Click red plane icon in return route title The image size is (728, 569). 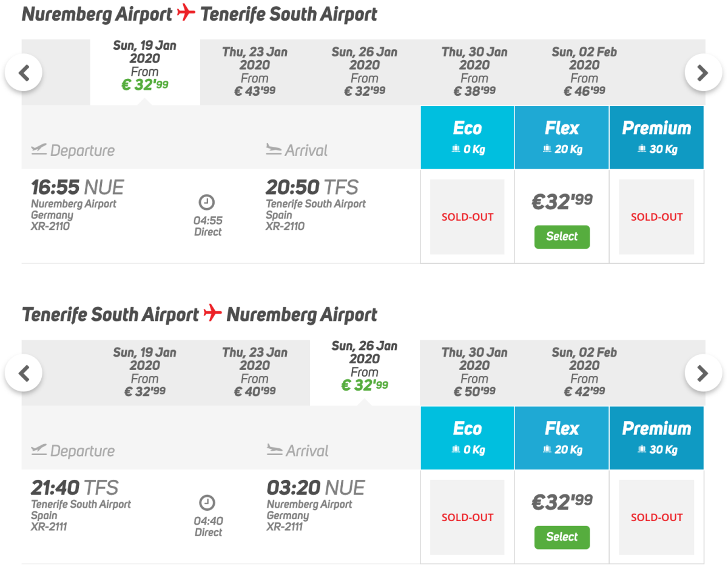click(212, 313)
